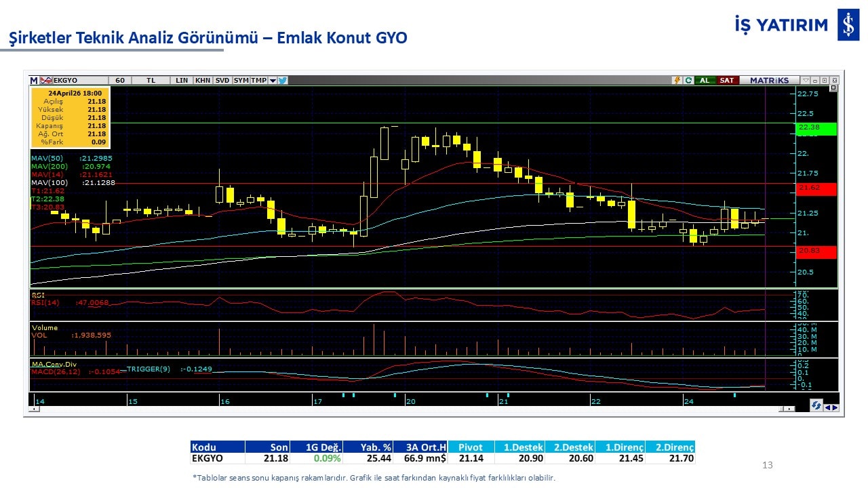This screenshot has width=868, height=488.
Task: Open the 60 minute period selector
Action: pyautogui.click(x=120, y=80)
